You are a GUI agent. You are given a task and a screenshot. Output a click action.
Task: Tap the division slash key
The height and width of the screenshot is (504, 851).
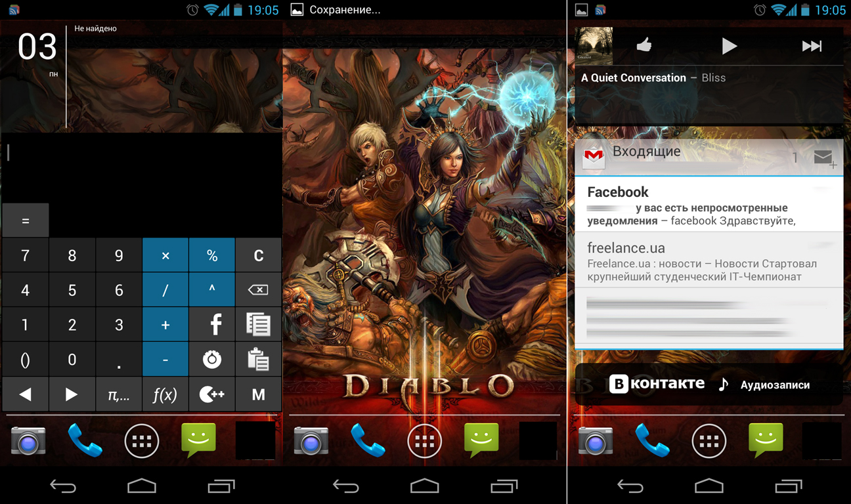(165, 289)
